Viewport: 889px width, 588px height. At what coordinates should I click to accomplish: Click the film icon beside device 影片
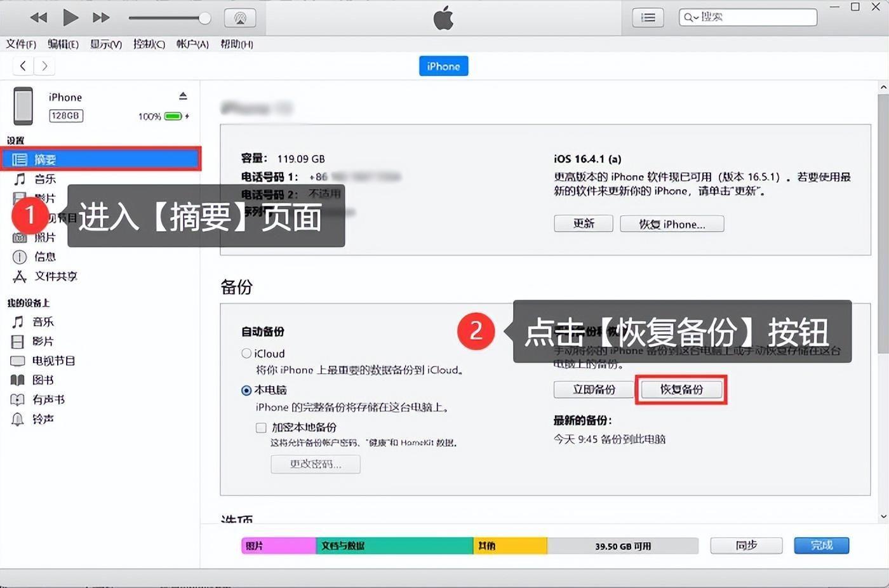(x=18, y=342)
